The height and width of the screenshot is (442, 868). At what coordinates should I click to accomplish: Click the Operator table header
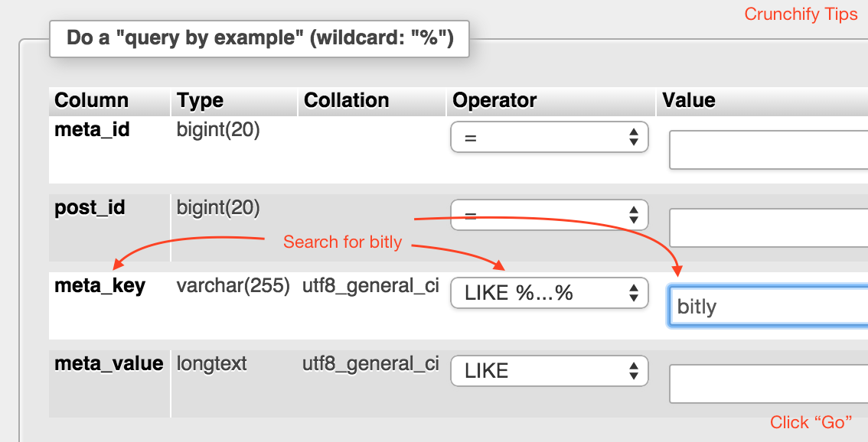click(494, 100)
